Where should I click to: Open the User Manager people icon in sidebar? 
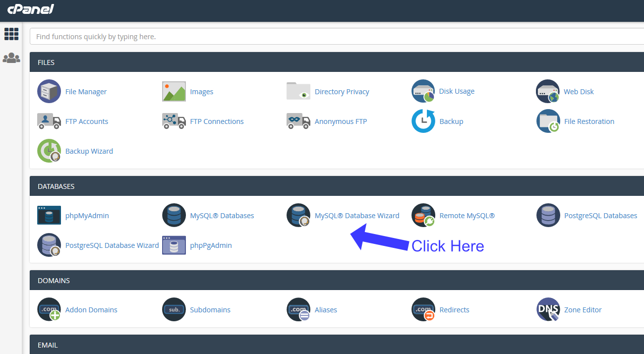[x=11, y=58]
